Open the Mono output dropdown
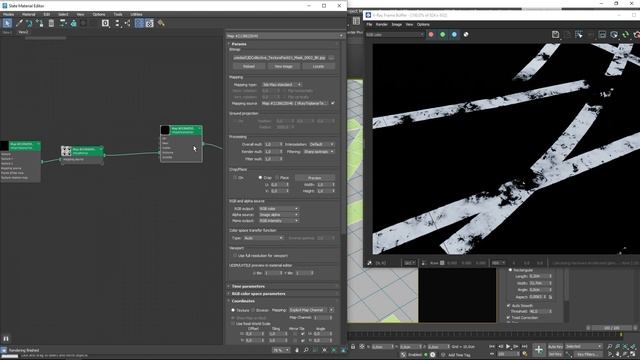The image size is (640, 360). [x=278, y=221]
